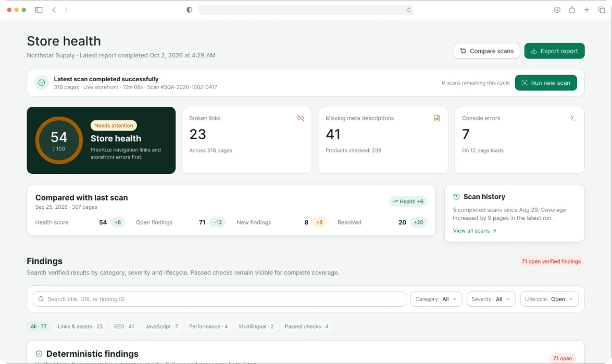Click the findings search field
The image size is (612, 364).
[219, 299]
